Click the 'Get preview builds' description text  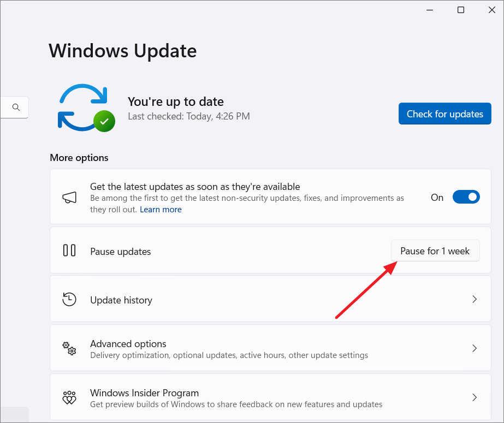tap(236, 404)
